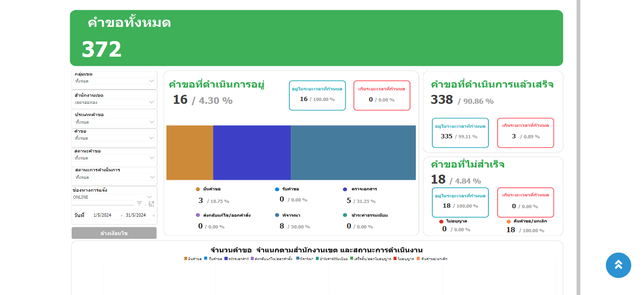This screenshot has width=644, height=295.
Task: Select the orange ยื่นคำขอ bar segment
Action: [190, 152]
